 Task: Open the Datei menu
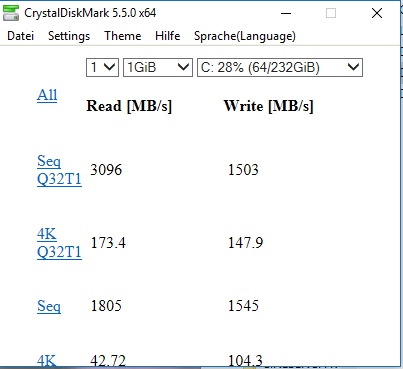21,36
